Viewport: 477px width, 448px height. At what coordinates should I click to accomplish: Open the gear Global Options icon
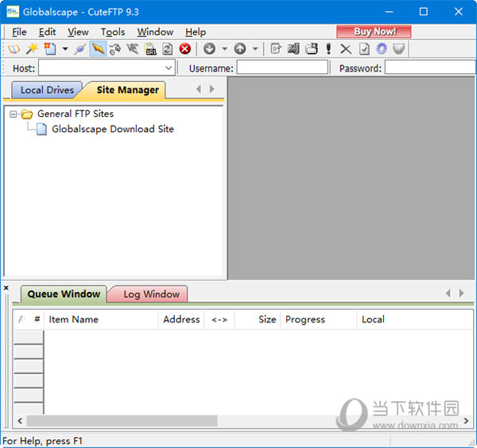coord(382,49)
